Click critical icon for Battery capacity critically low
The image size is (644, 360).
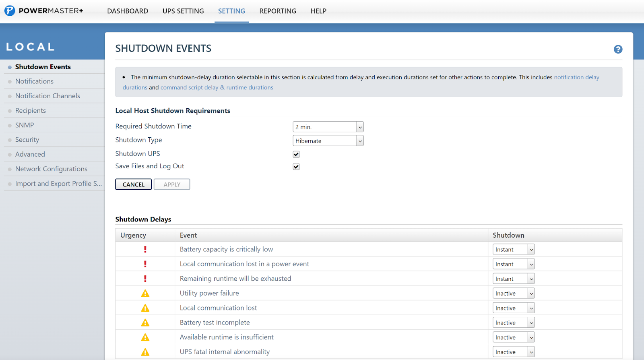[145, 249]
